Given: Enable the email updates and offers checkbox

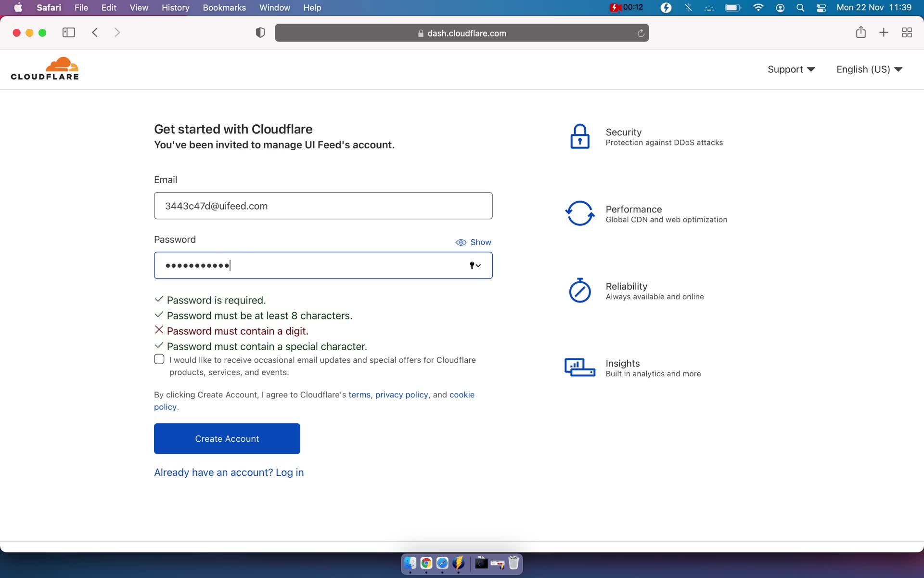Looking at the screenshot, I should pos(159,359).
